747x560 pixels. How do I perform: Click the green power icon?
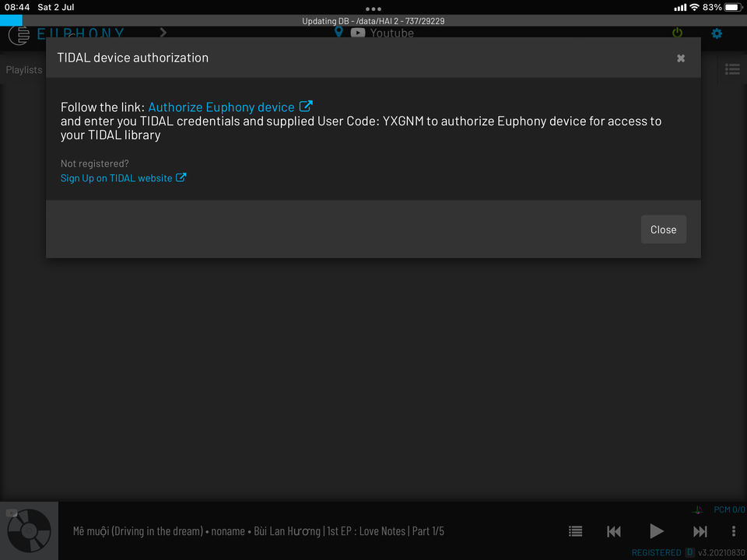[677, 33]
